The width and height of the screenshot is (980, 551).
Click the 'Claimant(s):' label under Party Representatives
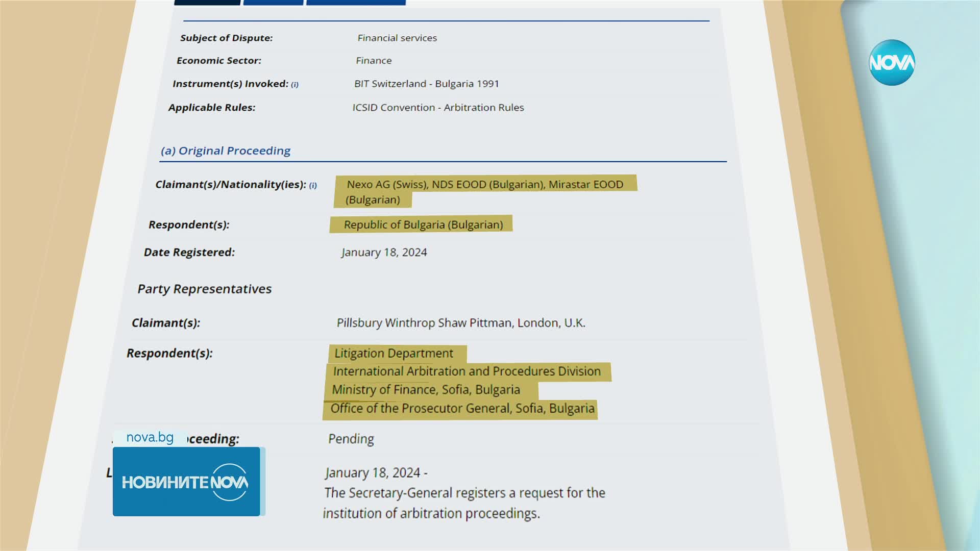(166, 323)
